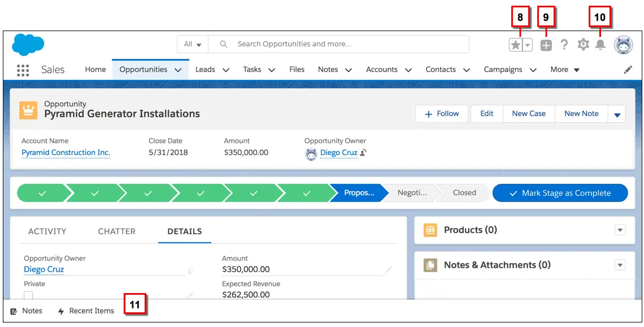Image resolution: width=644 pixels, height=327 pixels.
Task: Expand the Contacts tab dropdown chevron
Action: (x=467, y=70)
